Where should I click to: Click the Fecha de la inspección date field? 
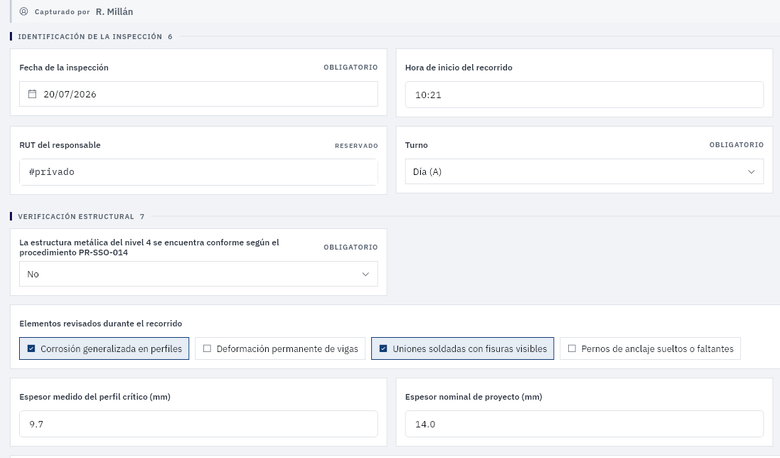click(x=198, y=94)
